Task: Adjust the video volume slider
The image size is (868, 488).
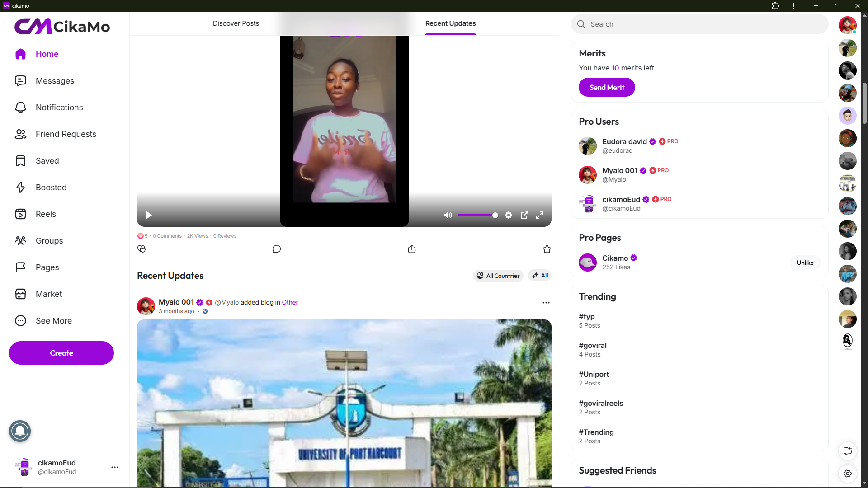Action: pyautogui.click(x=477, y=215)
